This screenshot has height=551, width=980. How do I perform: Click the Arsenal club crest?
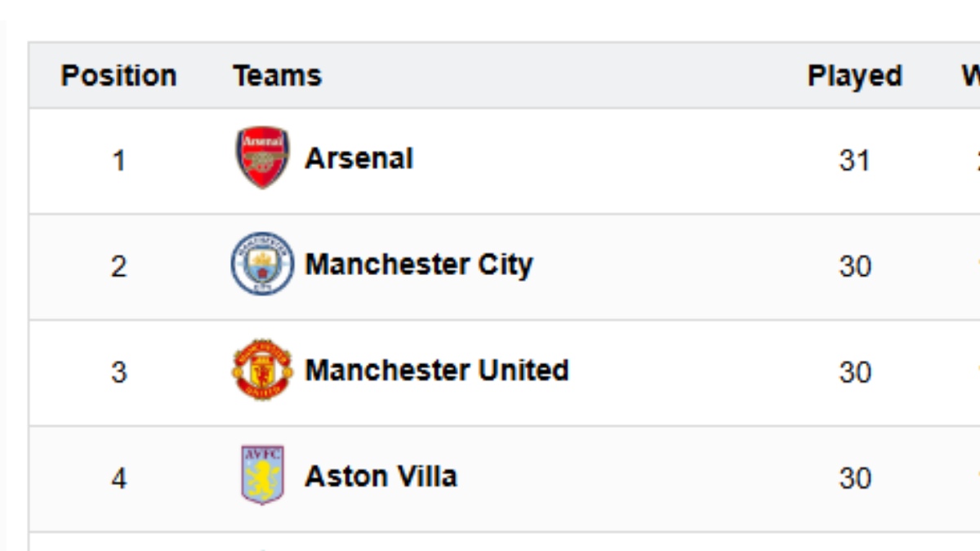(262, 158)
